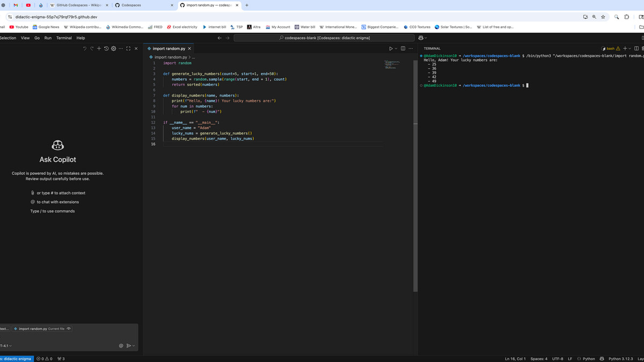Viewport: 644px width, 362px height.
Task: Open the View menu
Action: coord(25,38)
